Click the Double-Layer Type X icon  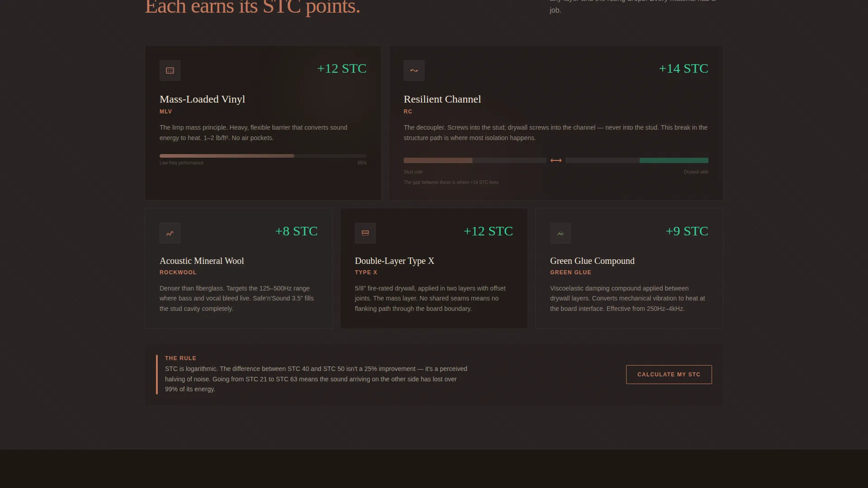click(365, 233)
